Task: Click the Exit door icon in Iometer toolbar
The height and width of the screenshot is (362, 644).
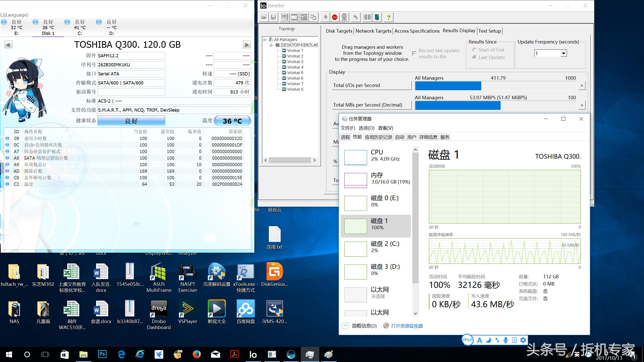Action: (377, 17)
